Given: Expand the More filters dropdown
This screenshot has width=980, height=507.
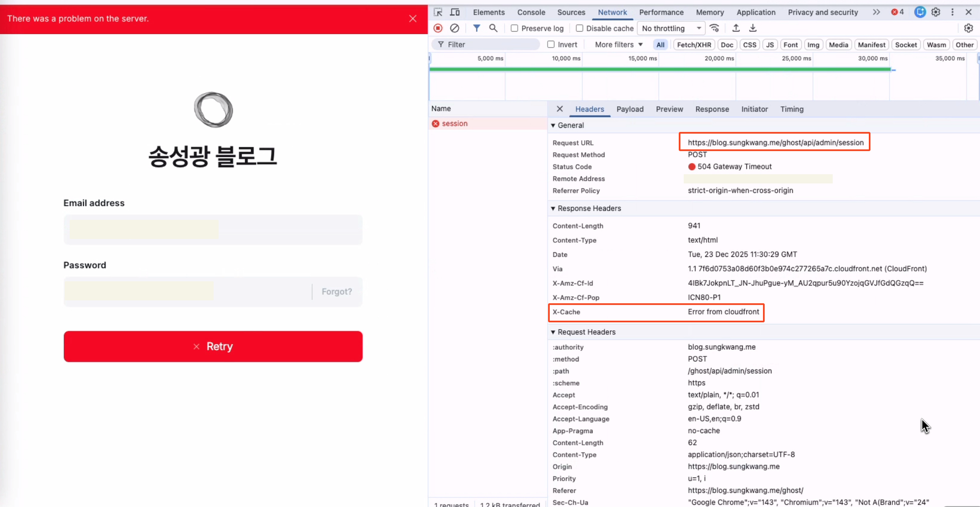Looking at the screenshot, I should [618, 45].
